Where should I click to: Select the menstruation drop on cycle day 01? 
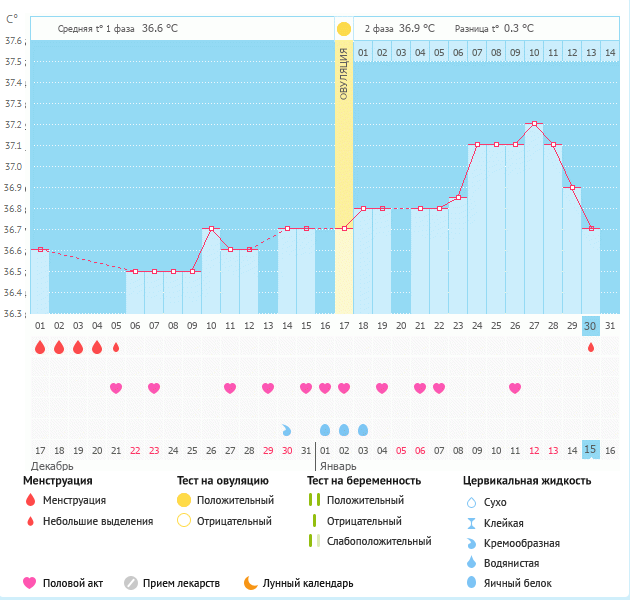(40, 347)
